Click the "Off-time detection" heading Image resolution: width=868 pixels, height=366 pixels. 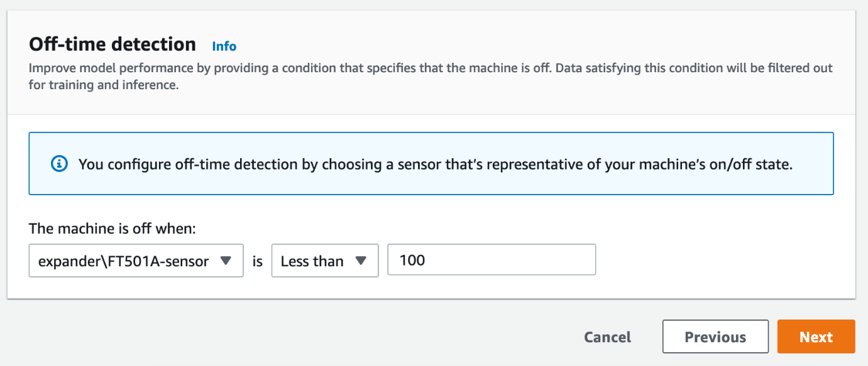[113, 45]
